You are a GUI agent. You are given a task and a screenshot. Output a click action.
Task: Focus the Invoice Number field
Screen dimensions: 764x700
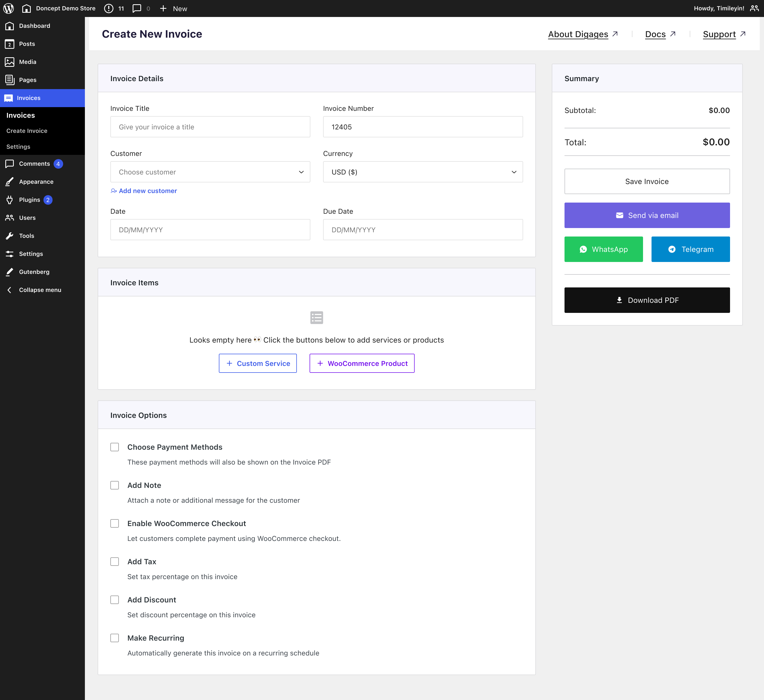423,127
